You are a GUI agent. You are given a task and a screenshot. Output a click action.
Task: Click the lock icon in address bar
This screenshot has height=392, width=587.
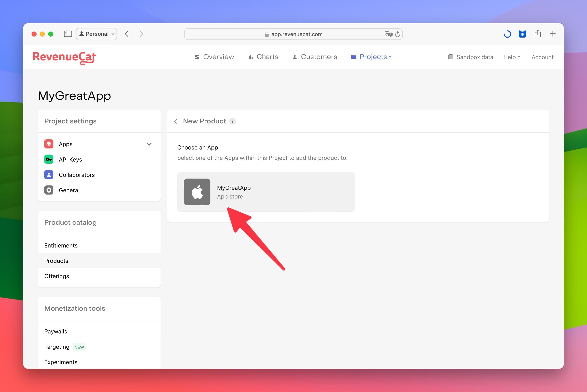click(267, 34)
